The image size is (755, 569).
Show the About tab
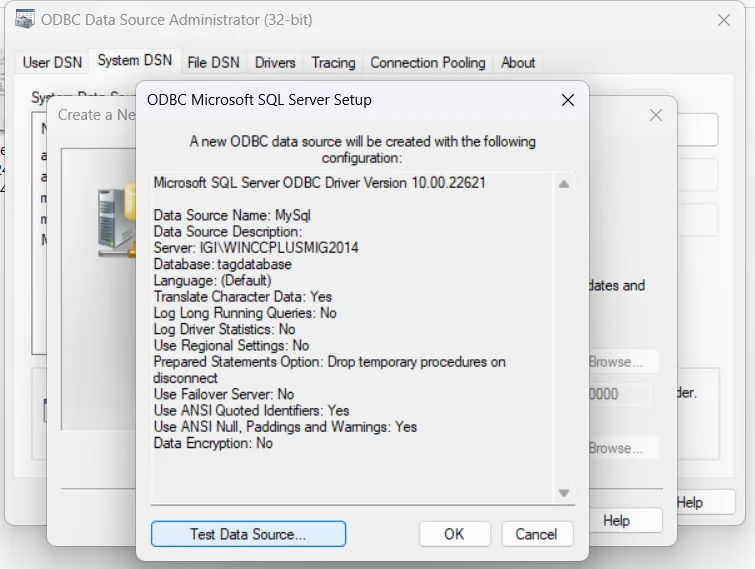click(x=518, y=62)
